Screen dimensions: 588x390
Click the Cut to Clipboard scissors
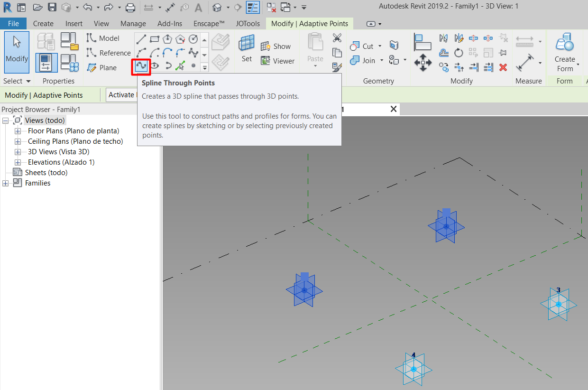(x=337, y=38)
